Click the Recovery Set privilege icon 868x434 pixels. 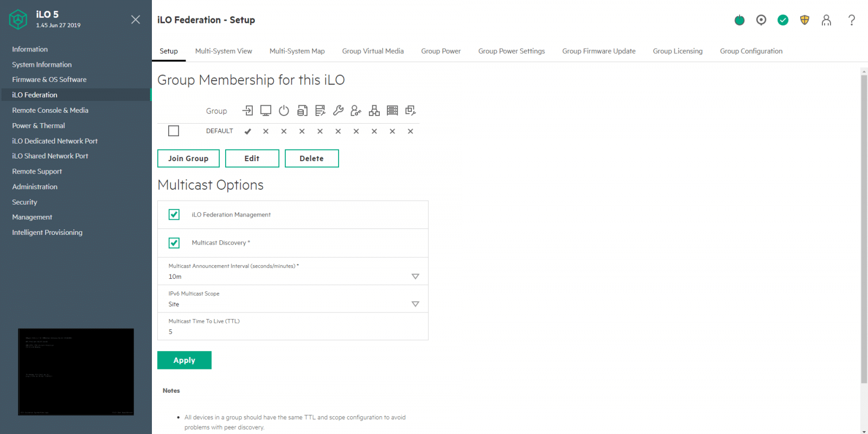[x=411, y=111]
